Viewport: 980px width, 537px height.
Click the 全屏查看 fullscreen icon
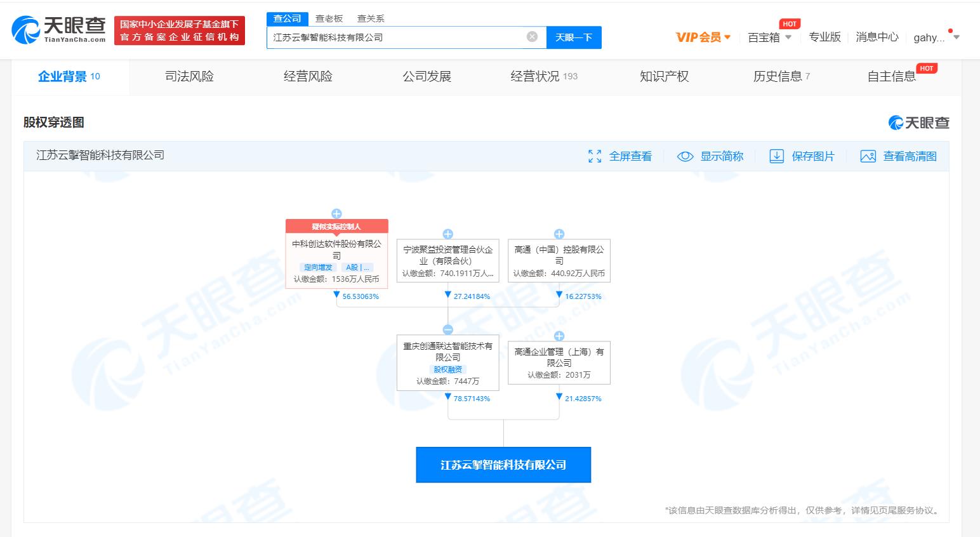pos(595,156)
